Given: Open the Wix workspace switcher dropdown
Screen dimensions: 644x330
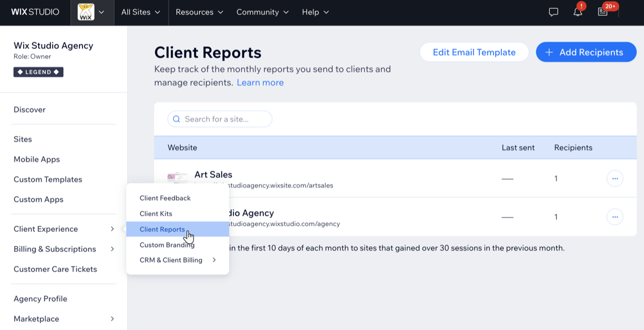Looking at the screenshot, I should [91, 12].
